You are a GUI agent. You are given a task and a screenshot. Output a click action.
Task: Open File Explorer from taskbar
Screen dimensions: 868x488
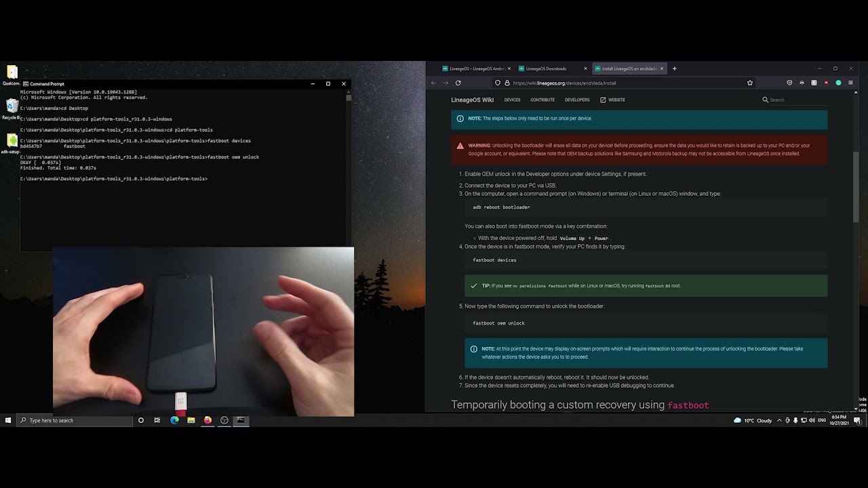191,420
